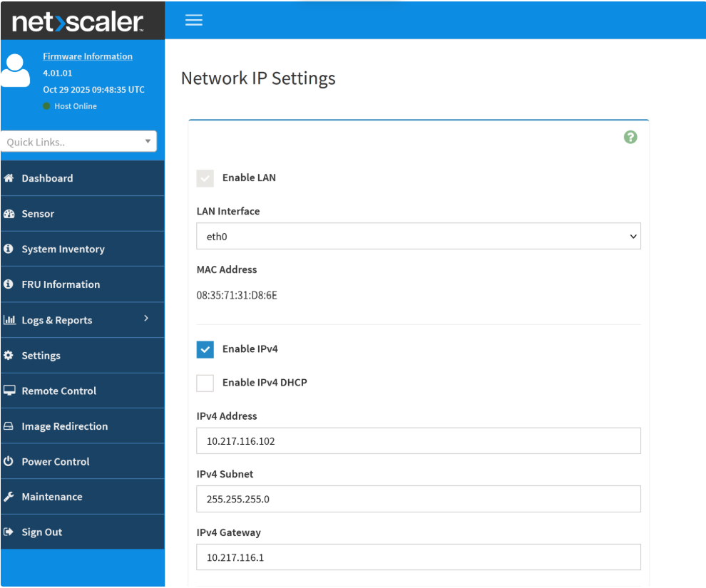
Task: Open Image Redirection from sidebar
Action: pos(64,426)
